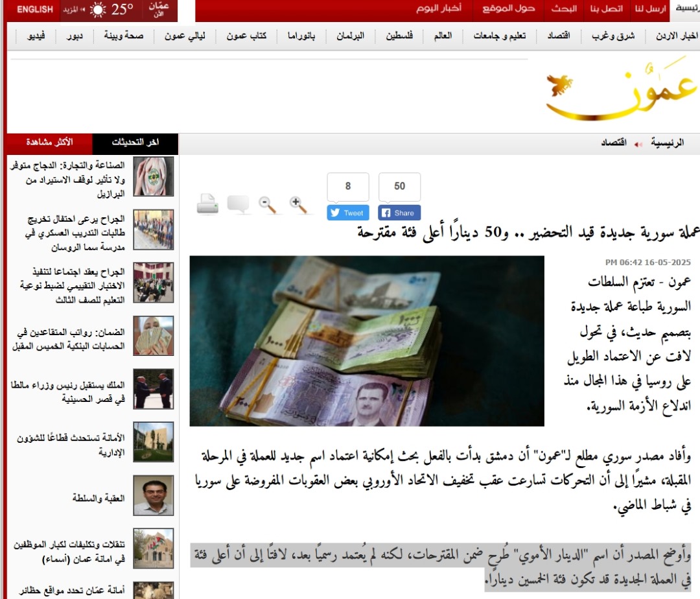Share article with the Tweet button
Screen dimensions: 700x599
point(347,213)
